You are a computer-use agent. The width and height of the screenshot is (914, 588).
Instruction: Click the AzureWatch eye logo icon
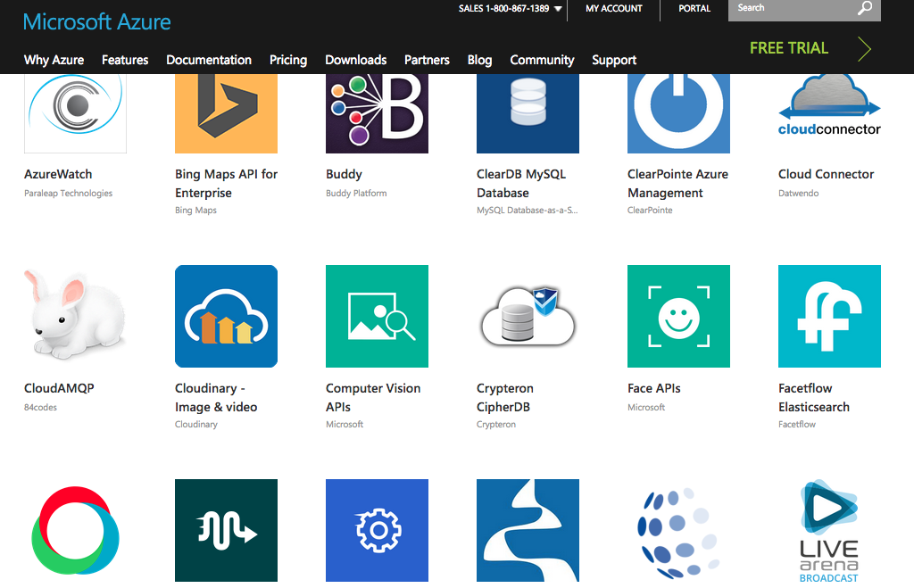75,111
